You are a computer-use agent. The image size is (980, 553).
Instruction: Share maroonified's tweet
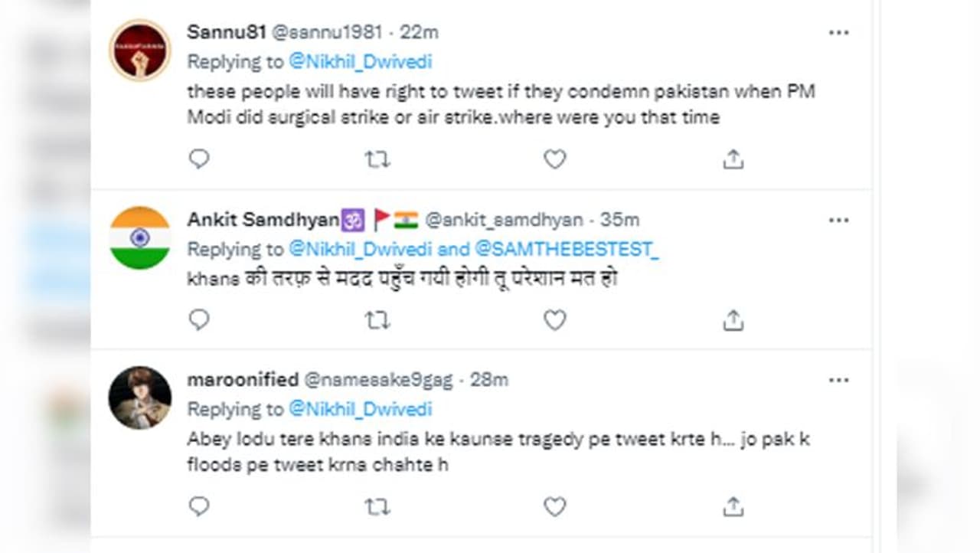click(x=733, y=506)
